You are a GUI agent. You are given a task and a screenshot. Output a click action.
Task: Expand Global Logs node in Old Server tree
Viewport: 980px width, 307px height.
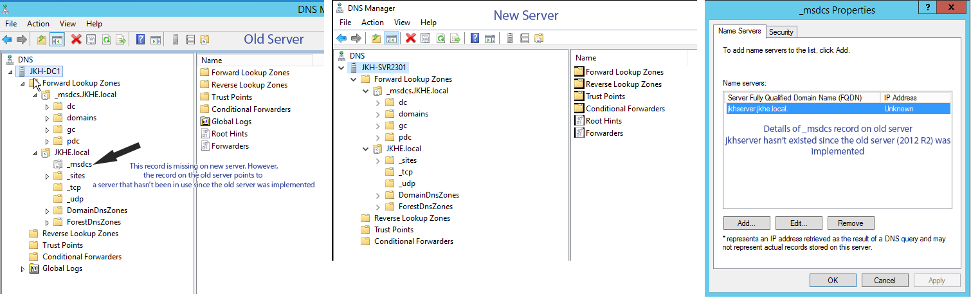point(23,269)
